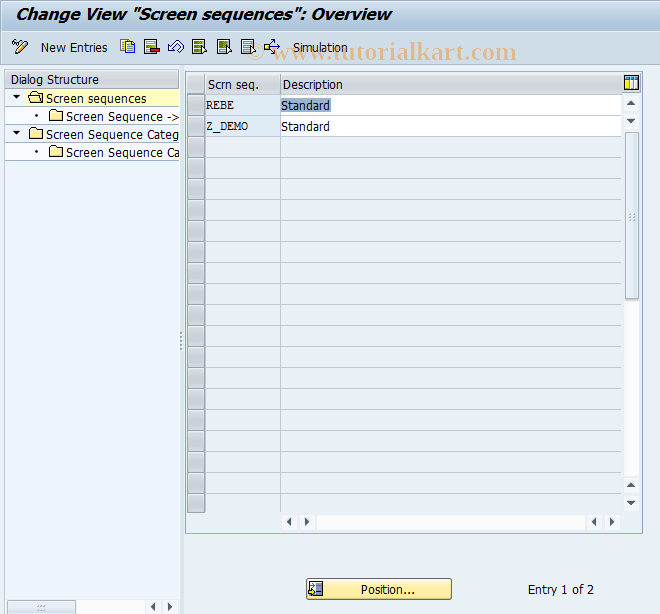Select the row selector for REBE
The width and height of the screenshot is (660, 614).
pyautogui.click(x=196, y=105)
